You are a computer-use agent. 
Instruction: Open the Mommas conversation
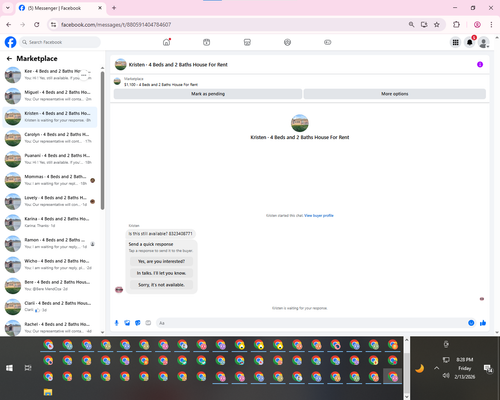click(x=50, y=180)
